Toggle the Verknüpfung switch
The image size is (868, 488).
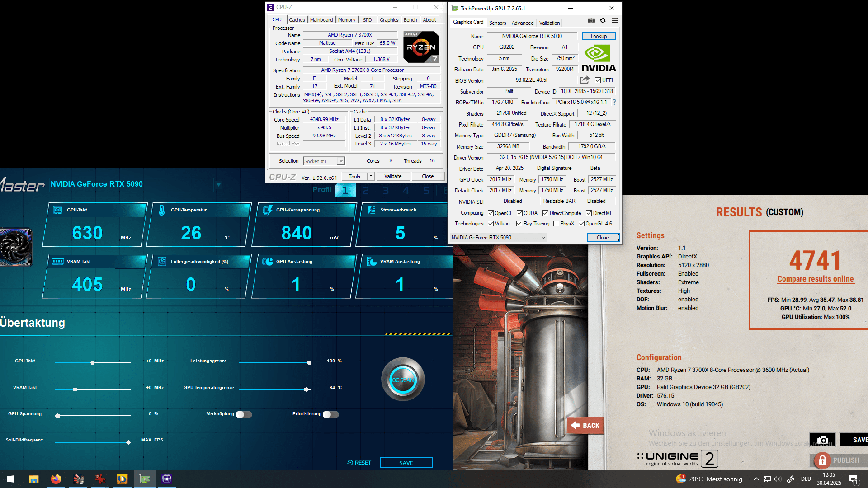244,414
